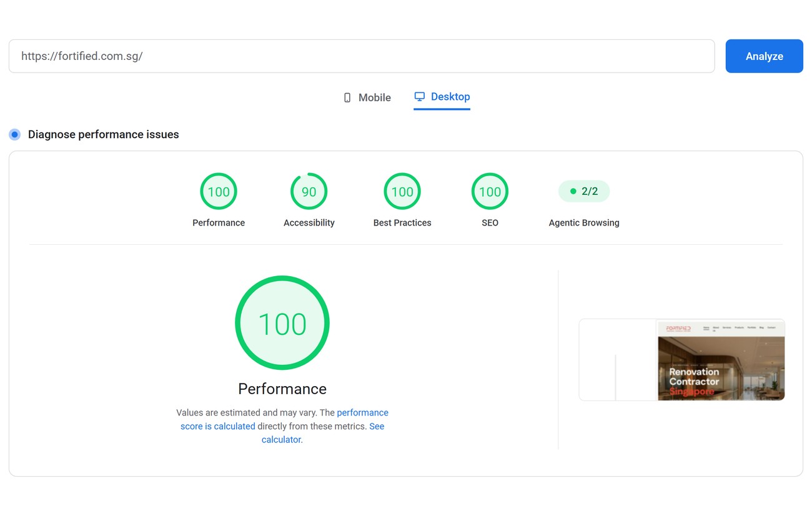Open the 'performance score is calculated' link

point(284,419)
